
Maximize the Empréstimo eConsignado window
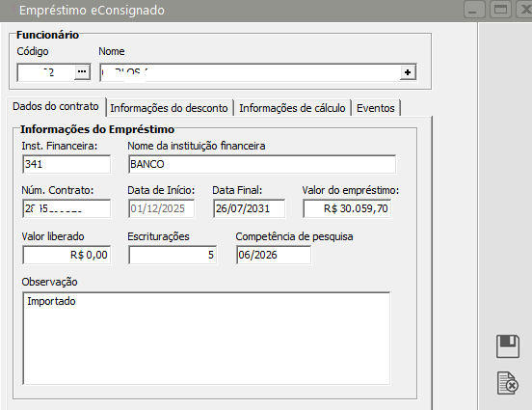[x=500, y=10]
